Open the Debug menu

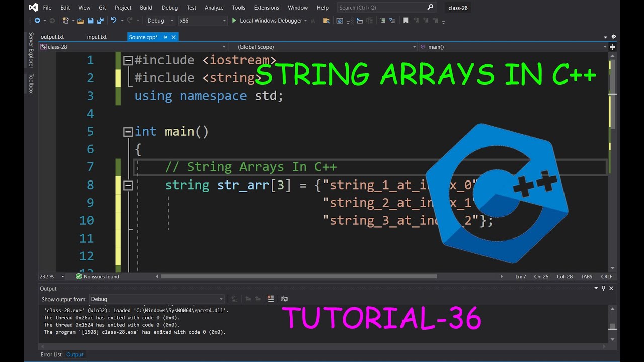click(170, 8)
